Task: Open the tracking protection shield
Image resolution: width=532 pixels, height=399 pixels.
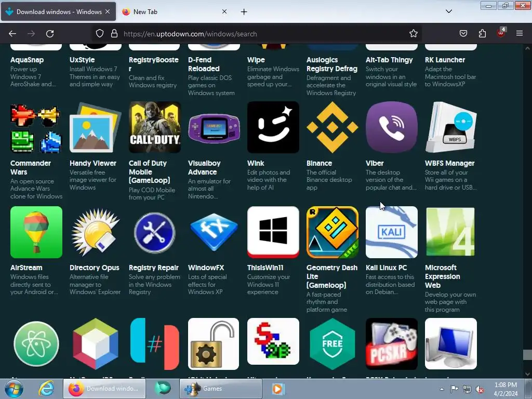Action: coord(99,34)
